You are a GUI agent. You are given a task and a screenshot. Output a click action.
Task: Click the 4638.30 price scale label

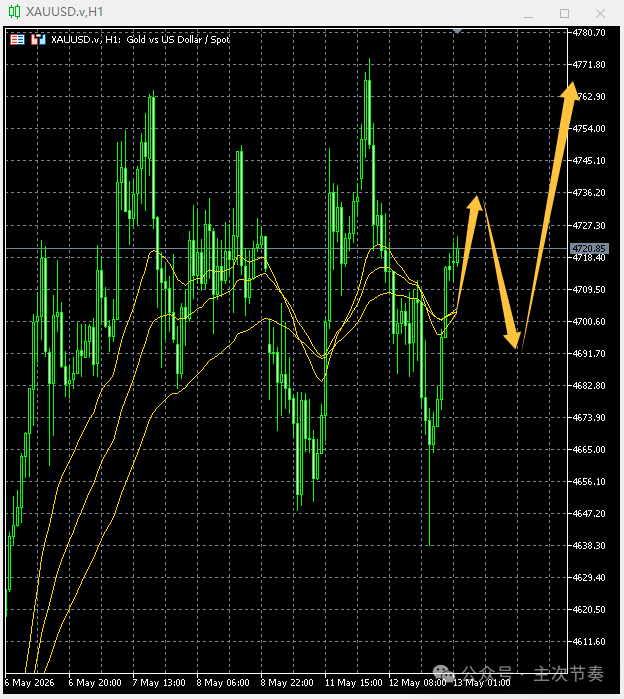click(x=589, y=546)
